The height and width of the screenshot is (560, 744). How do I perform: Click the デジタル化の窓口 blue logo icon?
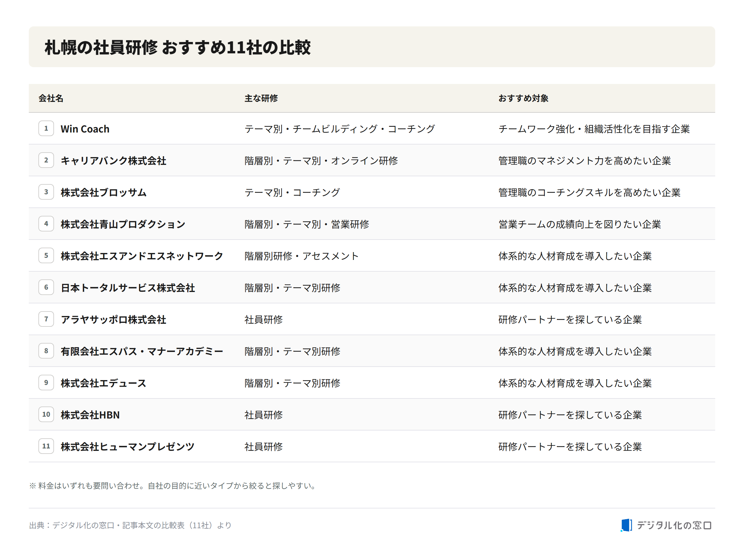click(x=626, y=525)
